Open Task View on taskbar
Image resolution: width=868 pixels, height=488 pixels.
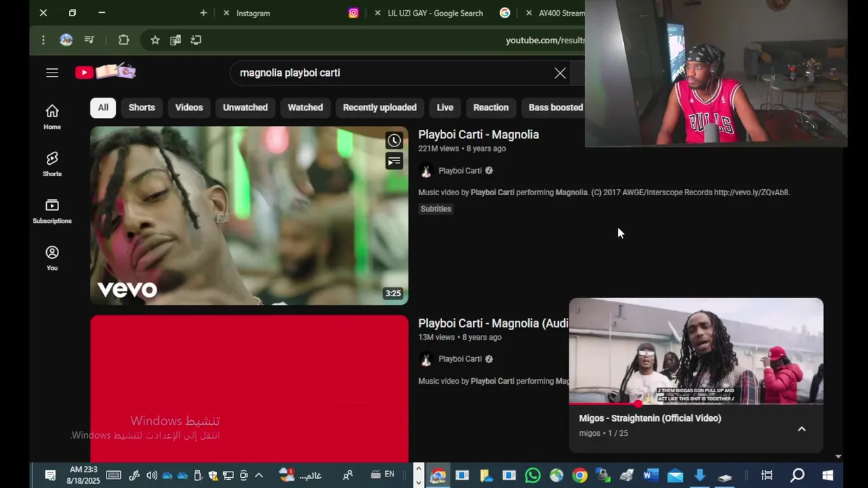coord(767,476)
